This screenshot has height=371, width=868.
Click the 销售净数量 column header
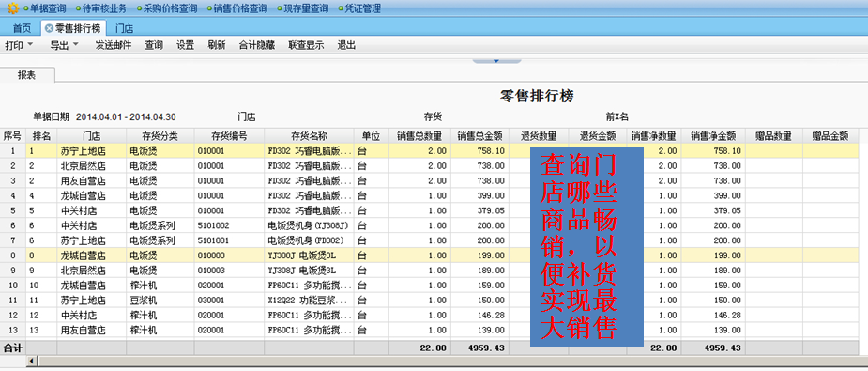(x=654, y=136)
